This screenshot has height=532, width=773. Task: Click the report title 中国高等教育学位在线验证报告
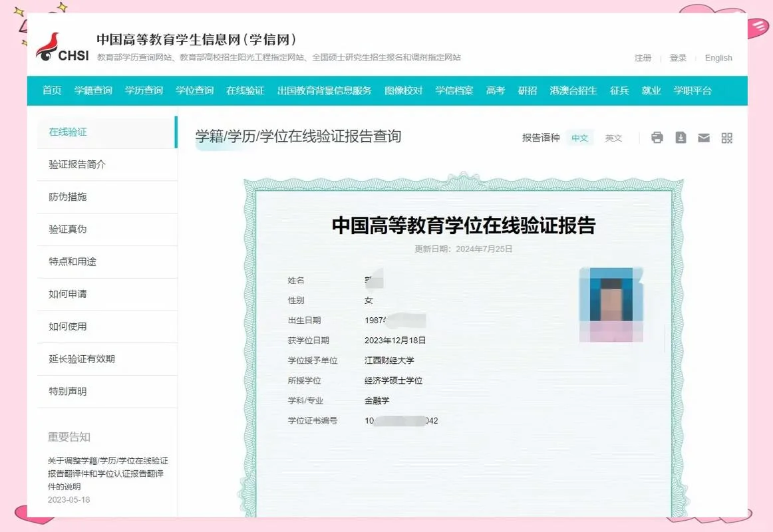tap(464, 225)
